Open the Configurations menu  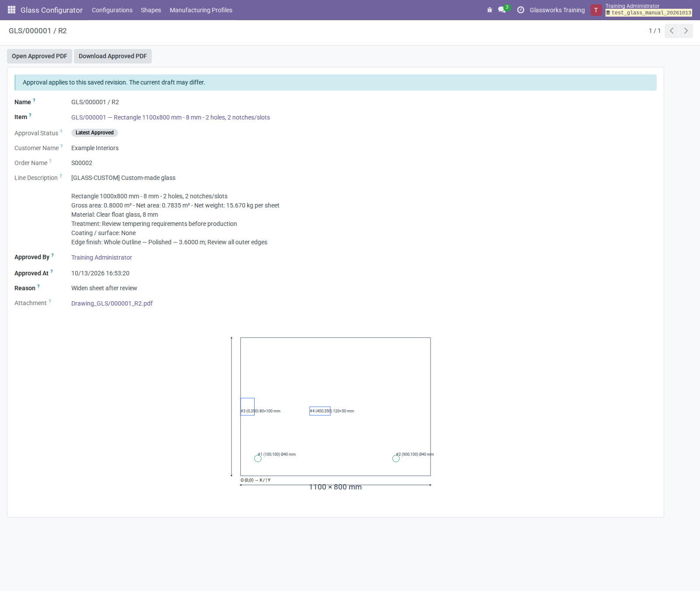112,10
